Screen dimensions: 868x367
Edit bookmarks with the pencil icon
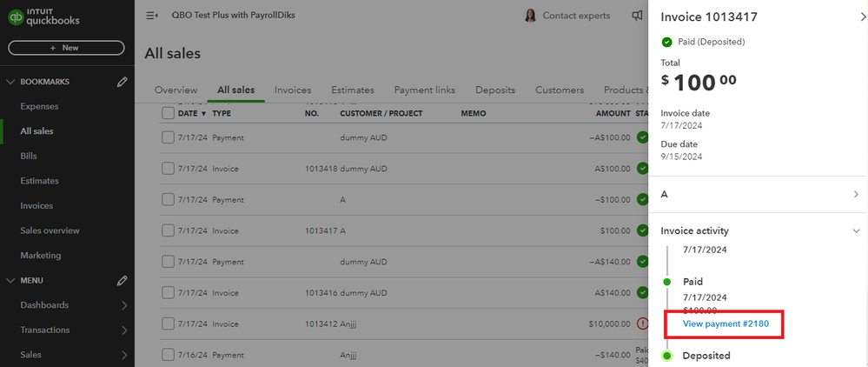coord(123,82)
